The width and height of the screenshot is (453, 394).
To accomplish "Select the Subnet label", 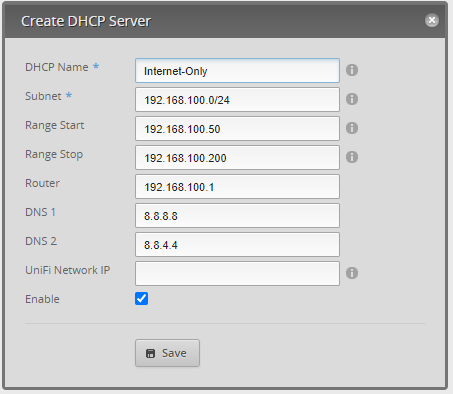I will pyautogui.click(x=43, y=96).
